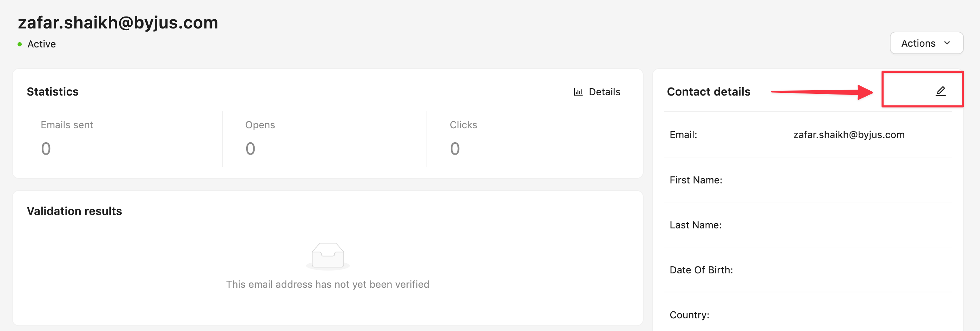The image size is (980, 331).
Task: Click the zafar.shaikh@byjus.com page heading
Action: tap(118, 22)
